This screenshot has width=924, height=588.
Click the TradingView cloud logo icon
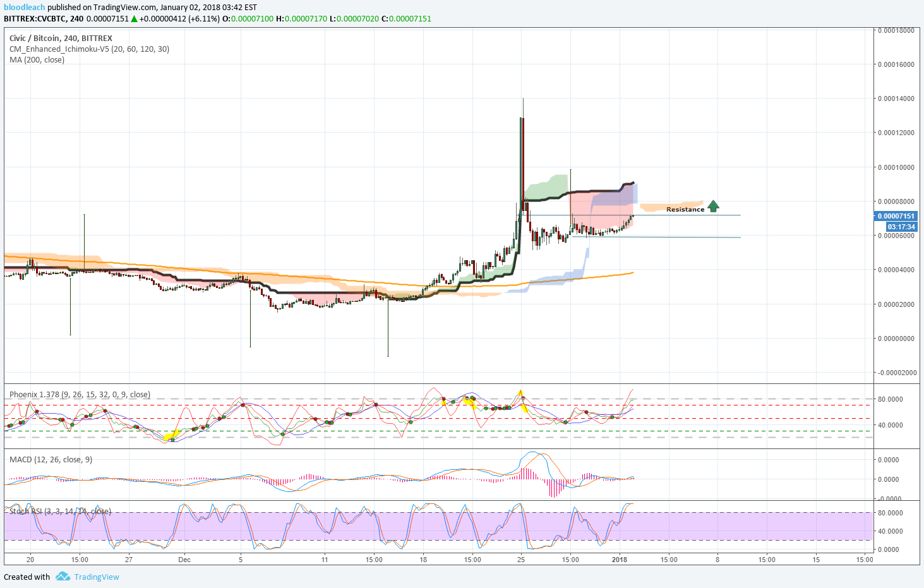(x=63, y=576)
